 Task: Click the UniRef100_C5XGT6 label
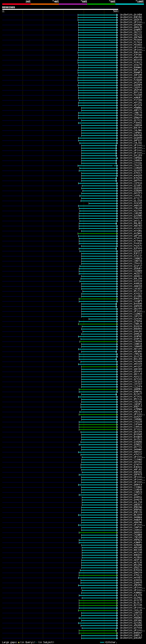(131, 165)
